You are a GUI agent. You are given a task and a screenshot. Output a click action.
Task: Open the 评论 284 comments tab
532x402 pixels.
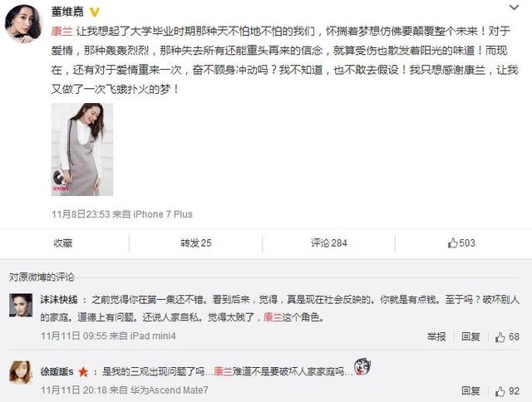[x=329, y=243]
